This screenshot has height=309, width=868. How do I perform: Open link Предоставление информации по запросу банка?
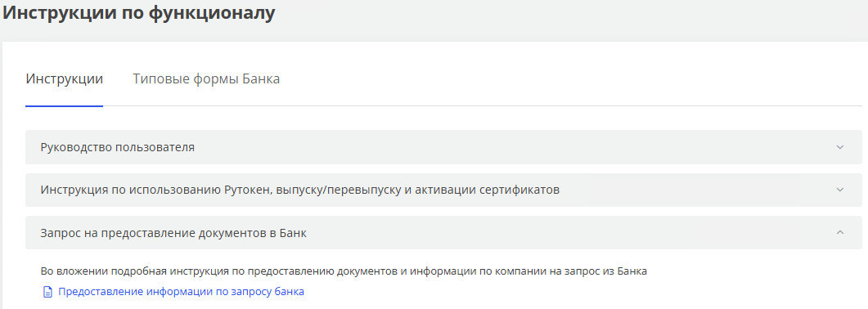tap(181, 291)
